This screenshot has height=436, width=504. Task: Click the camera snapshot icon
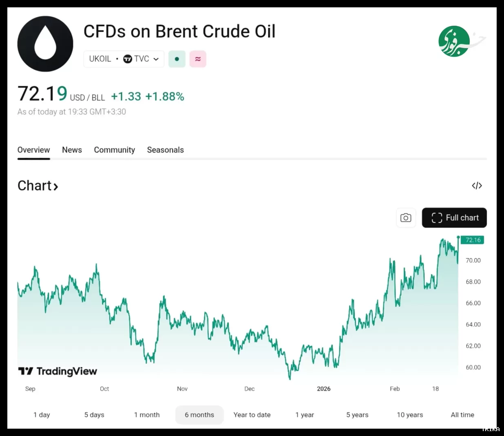[406, 218]
